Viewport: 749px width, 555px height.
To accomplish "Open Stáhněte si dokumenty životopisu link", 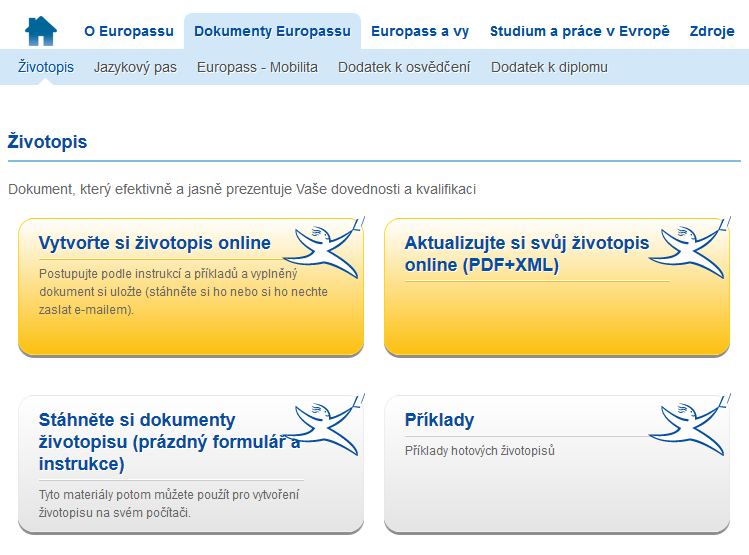I will click(x=170, y=442).
